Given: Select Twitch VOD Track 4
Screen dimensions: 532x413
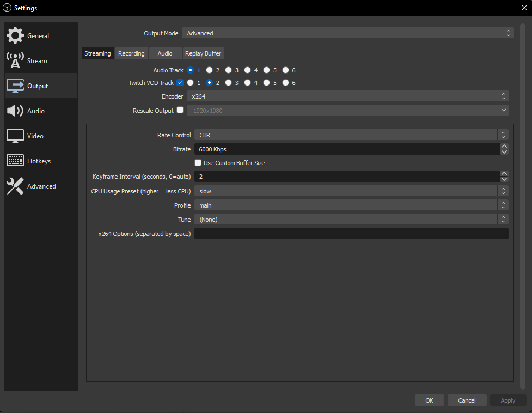Looking at the screenshot, I should [x=247, y=82].
